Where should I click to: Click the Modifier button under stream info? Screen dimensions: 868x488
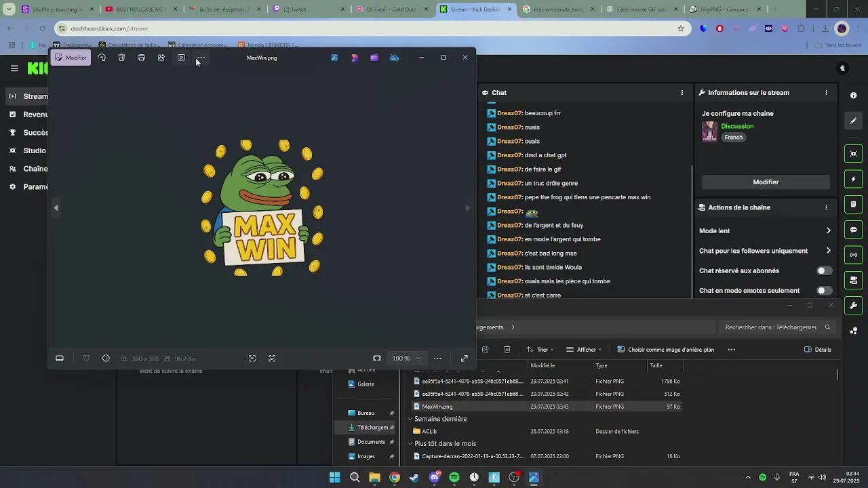click(x=766, y=182)
